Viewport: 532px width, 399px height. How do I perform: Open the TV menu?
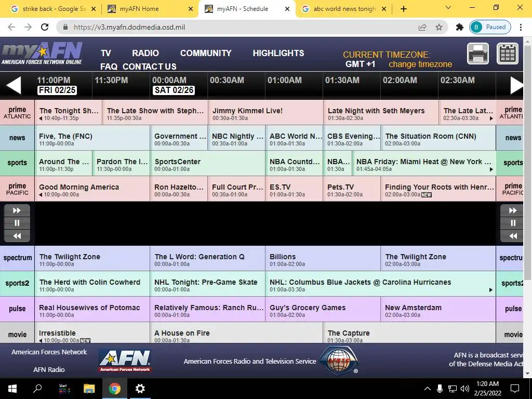pos(106,54)
